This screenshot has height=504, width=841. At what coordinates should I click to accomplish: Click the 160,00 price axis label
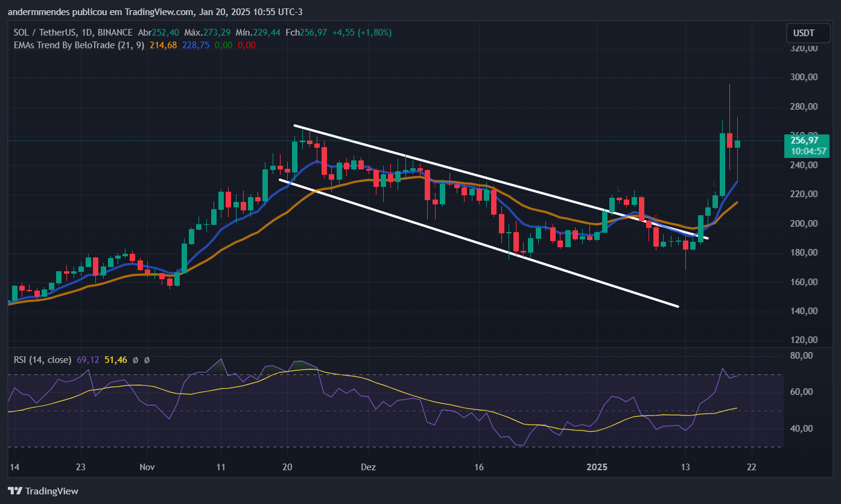click(x=804, y=282)
